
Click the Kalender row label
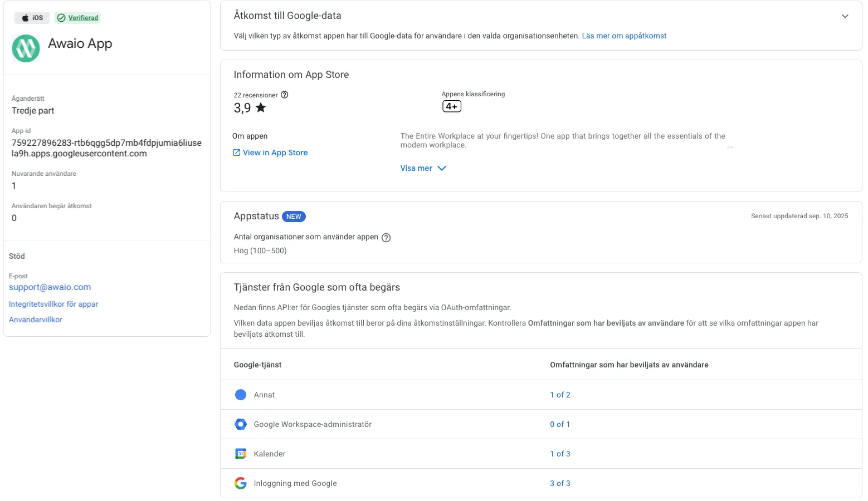(x=270, y=454)
